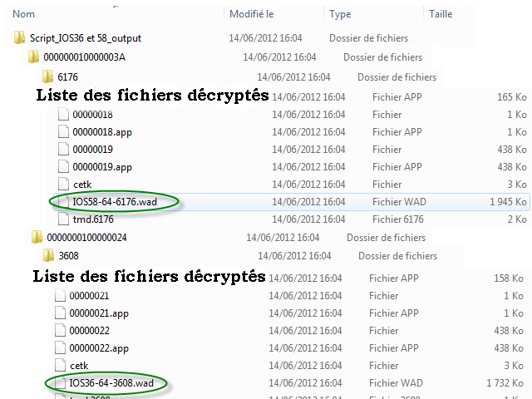Click the 158 Ko size value
Image resolution: width=532 pixels, height=399 pixels.
point(509,278)
